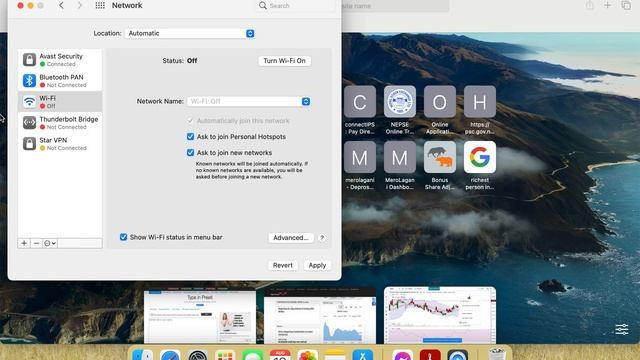Open the service action gear menu

(x=49, y=243)
